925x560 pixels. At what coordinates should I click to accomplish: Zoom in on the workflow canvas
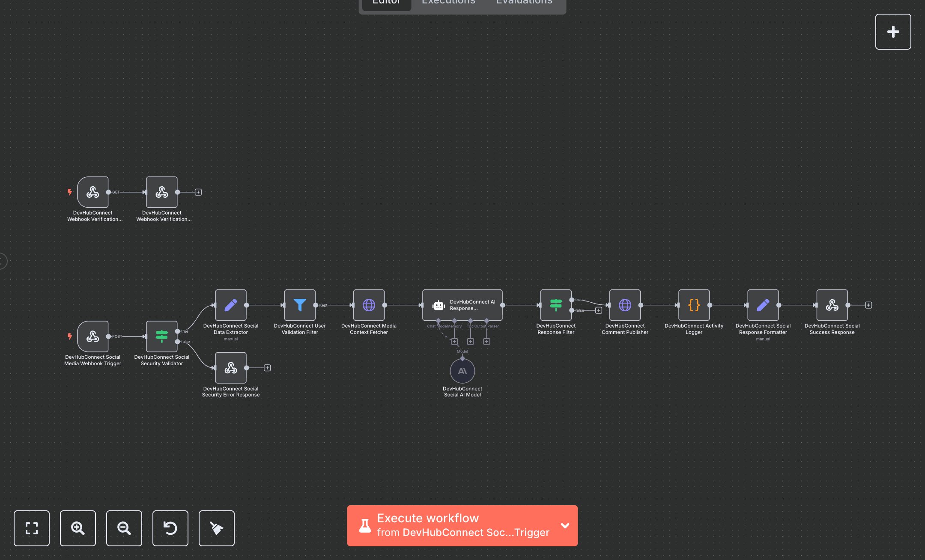[78, 528]
